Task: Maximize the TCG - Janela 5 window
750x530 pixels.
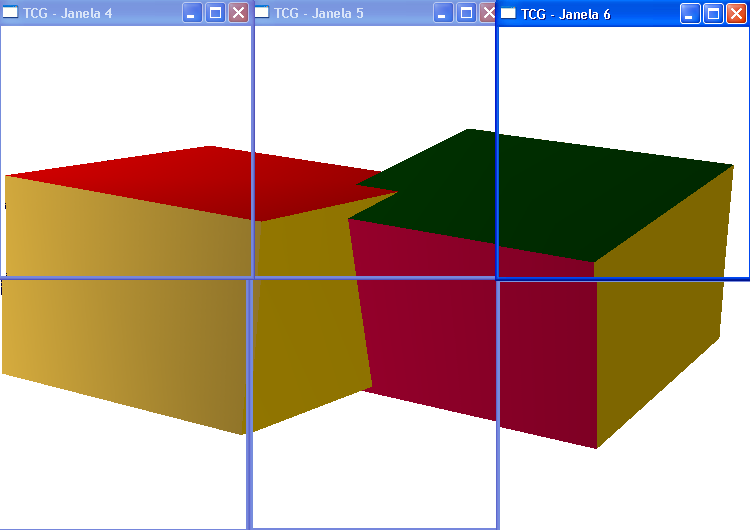Action: [466, 13]
